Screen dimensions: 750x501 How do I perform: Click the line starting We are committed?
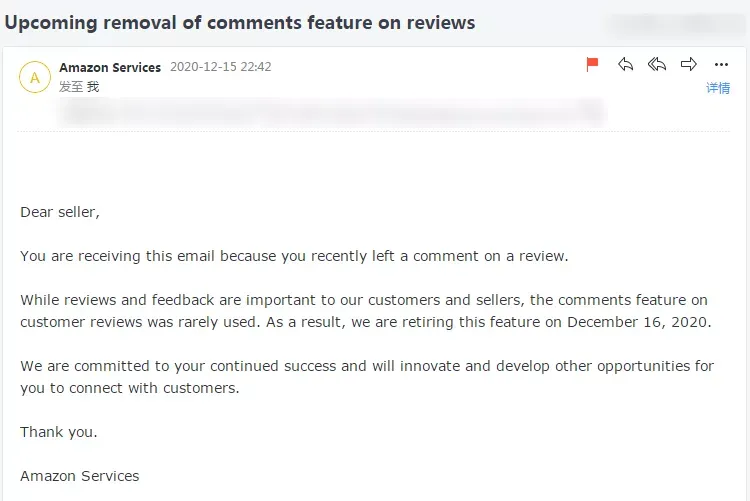[x=367, y=366]
